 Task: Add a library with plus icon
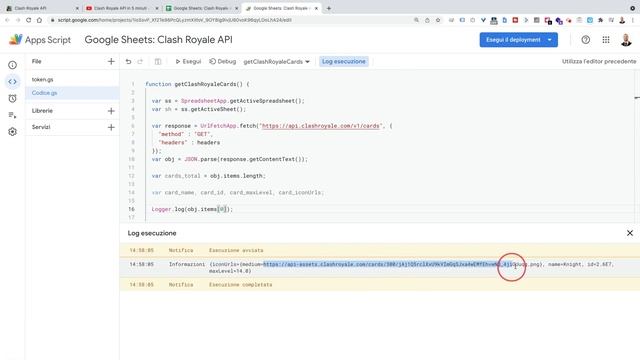coord(111,111)
